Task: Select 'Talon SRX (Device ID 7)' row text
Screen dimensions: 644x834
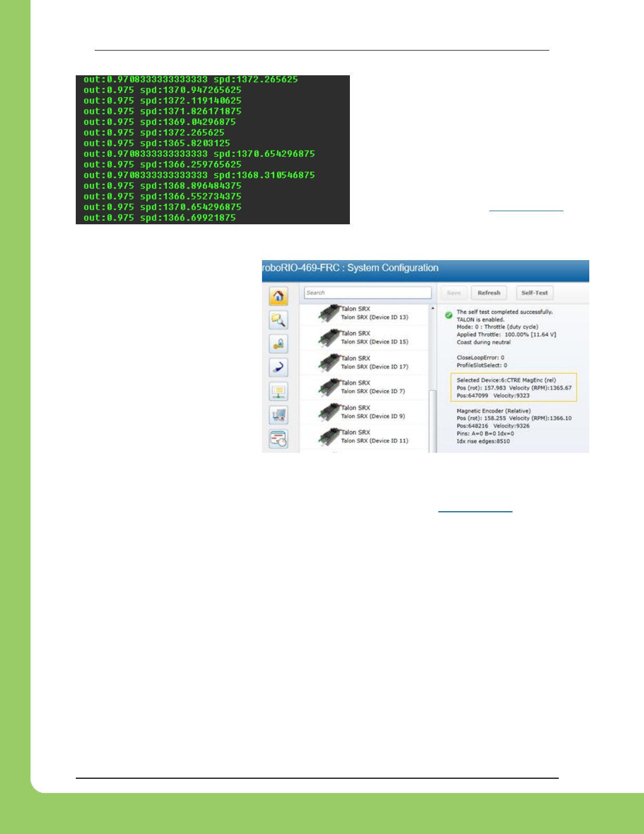Action: (373, 392)
